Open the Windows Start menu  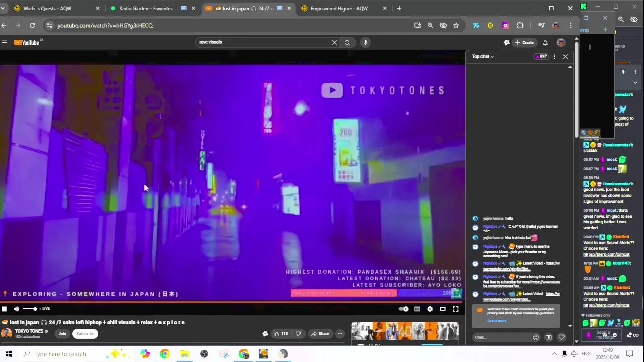8,354
